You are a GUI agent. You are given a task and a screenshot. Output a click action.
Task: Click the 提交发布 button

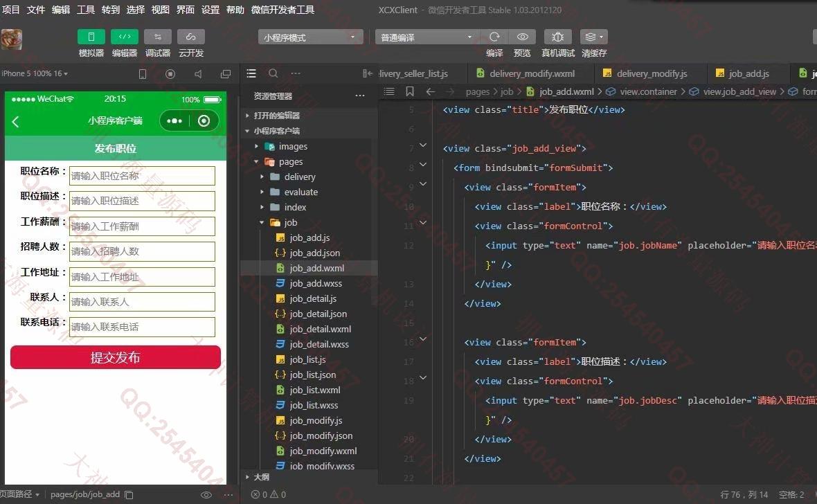[115, 357]
